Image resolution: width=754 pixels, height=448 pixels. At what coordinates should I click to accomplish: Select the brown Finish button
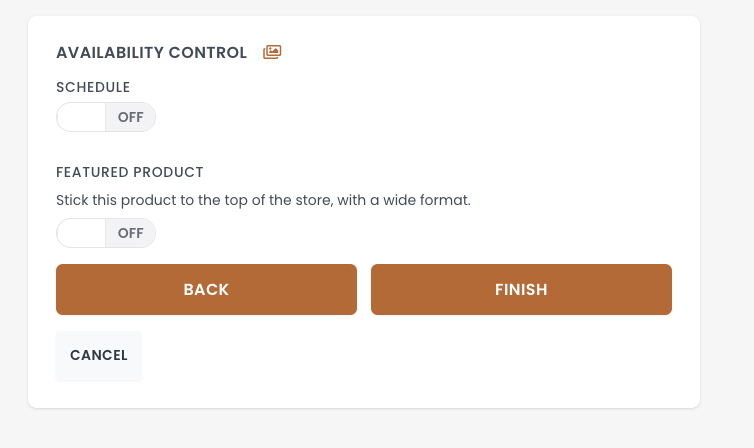coord(521,290)
